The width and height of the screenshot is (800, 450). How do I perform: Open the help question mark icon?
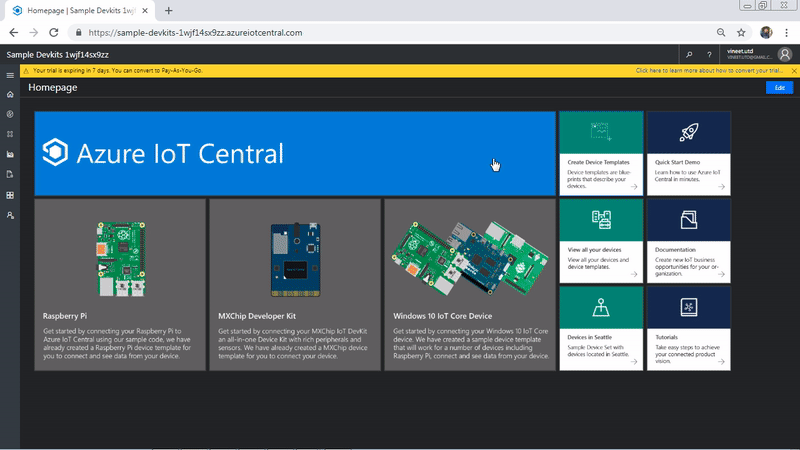click(709, 55)
